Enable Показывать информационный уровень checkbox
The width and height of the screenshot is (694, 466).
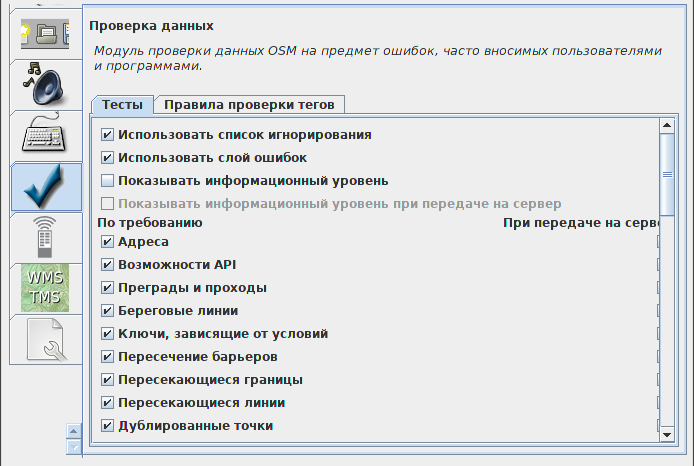[x=107, y=181]
